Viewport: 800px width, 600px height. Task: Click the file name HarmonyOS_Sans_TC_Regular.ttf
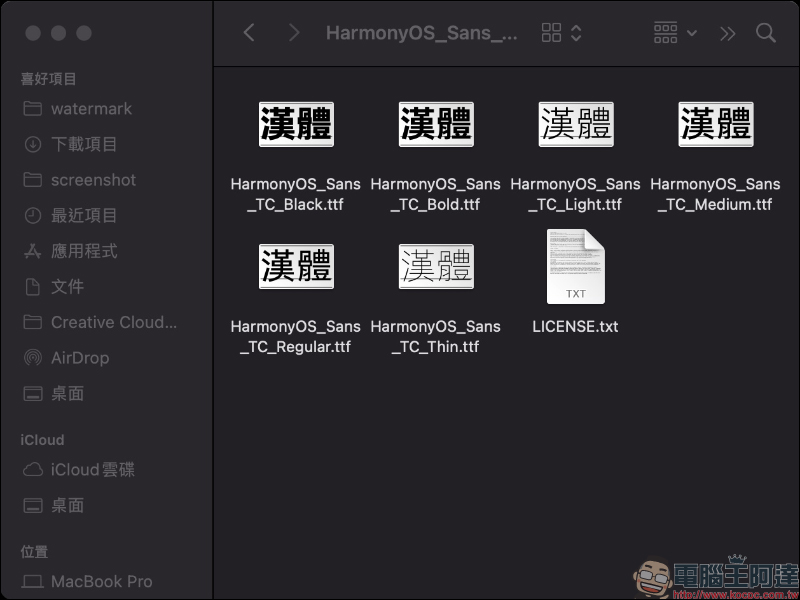point(295,337)
